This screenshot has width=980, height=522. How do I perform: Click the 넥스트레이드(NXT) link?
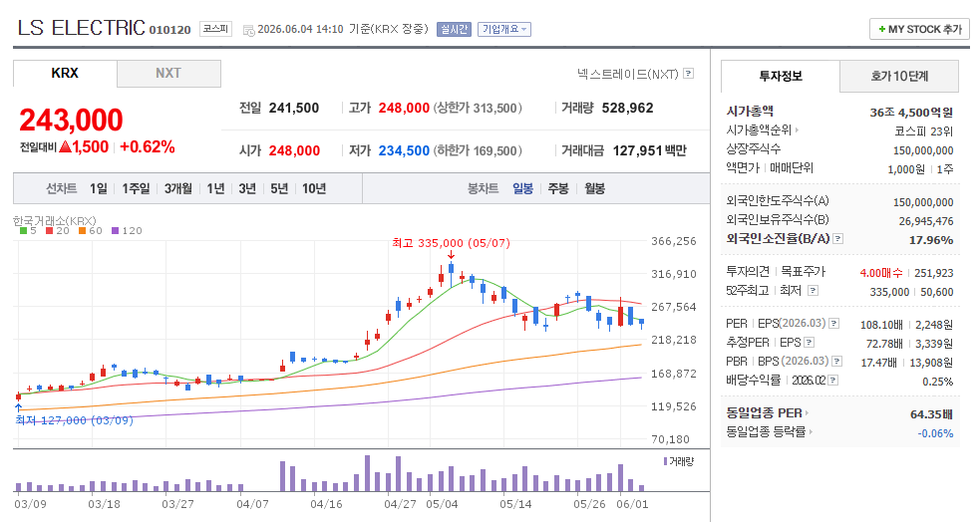tap(627, 74)
